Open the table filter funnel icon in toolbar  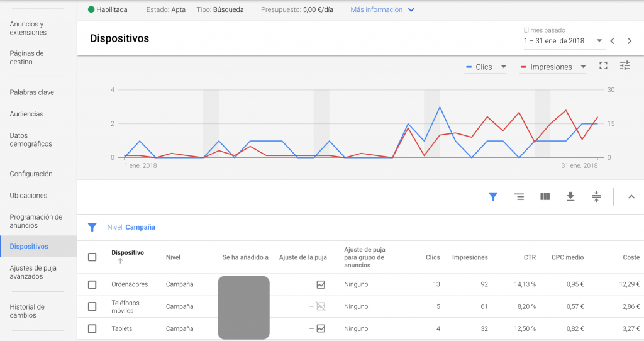pyautogui.click(x=493, y=197)
